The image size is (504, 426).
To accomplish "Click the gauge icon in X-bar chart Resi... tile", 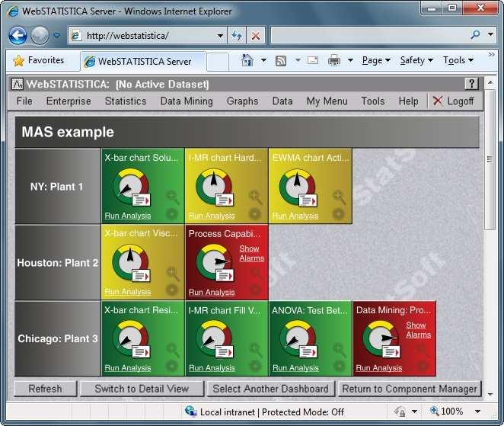I will (x=131, y=339).
